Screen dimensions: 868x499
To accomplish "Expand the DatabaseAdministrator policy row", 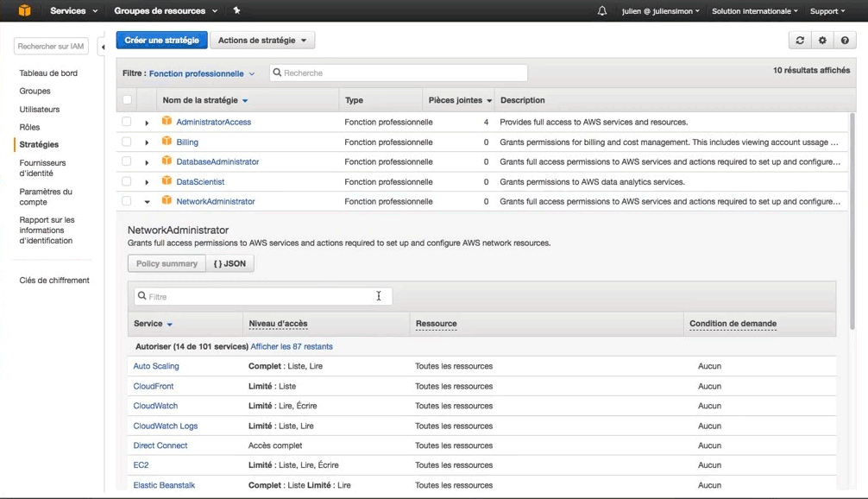I will tap(147, 162).
